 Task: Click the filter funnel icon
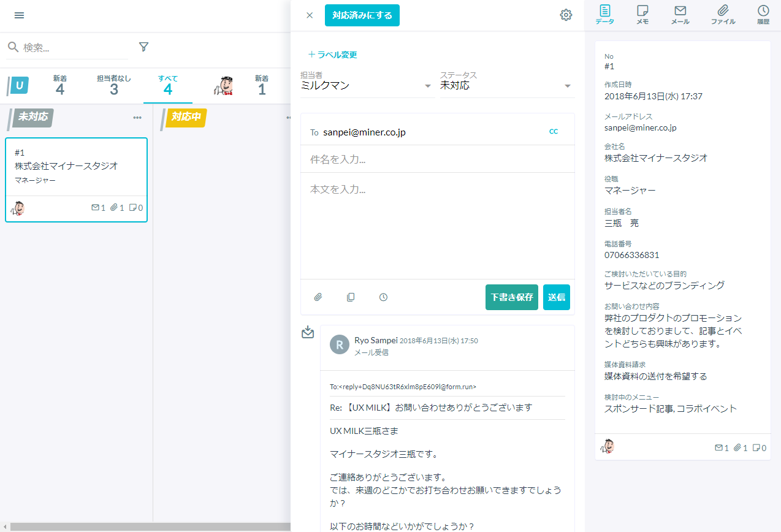tap(144, 47)
